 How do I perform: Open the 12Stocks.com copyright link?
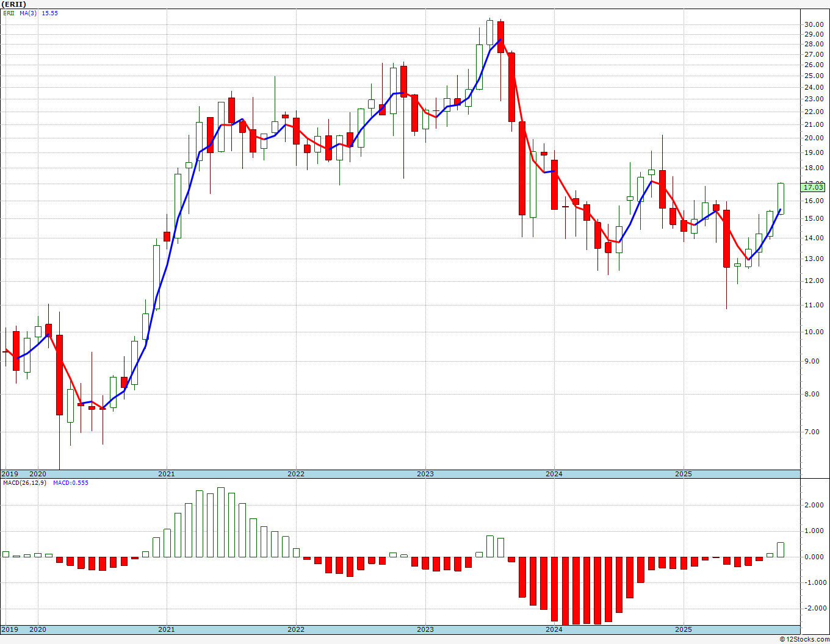coord(805,639)
